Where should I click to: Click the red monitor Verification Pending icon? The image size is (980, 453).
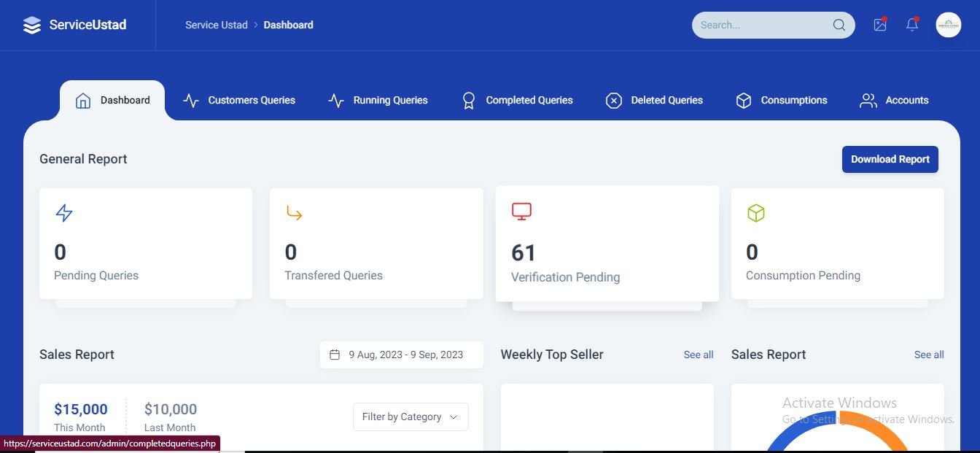(x=521, y=212)
